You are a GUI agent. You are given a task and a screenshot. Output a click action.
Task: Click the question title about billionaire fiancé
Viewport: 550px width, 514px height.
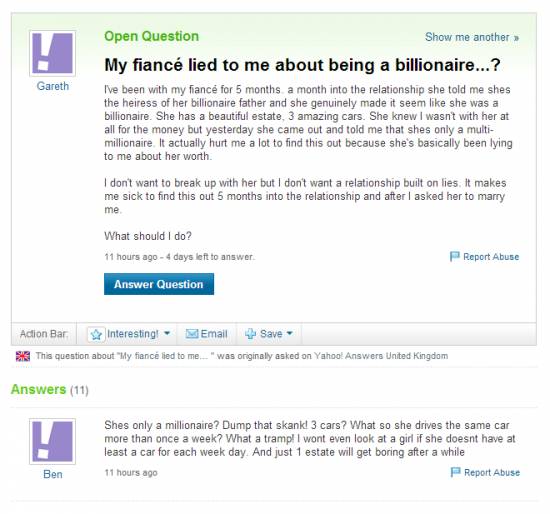click(x=302, y=65)
